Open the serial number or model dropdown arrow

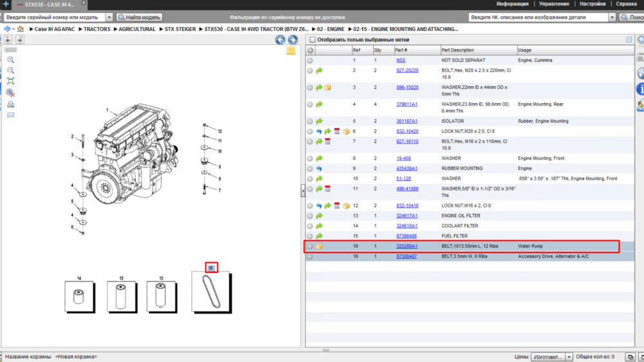[x=109, y=17]
